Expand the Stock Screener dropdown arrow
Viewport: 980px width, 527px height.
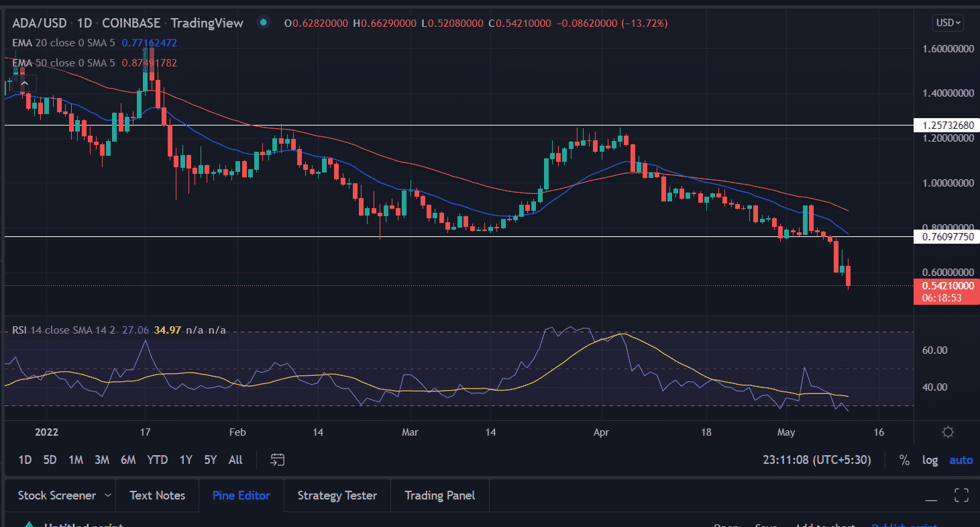tap(108, 495)
